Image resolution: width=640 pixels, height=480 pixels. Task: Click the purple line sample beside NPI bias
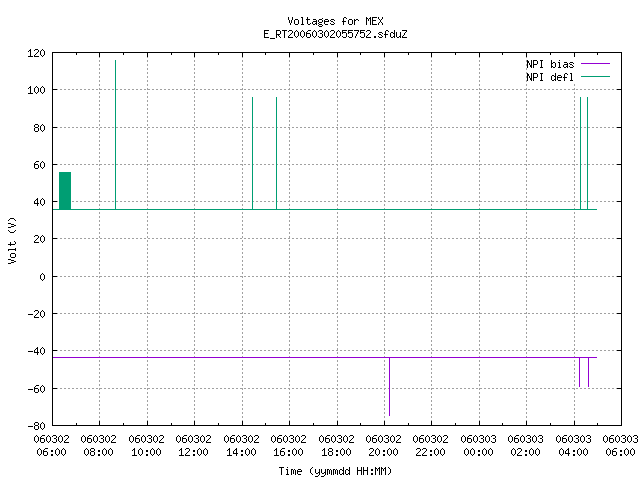coord(595,64)
